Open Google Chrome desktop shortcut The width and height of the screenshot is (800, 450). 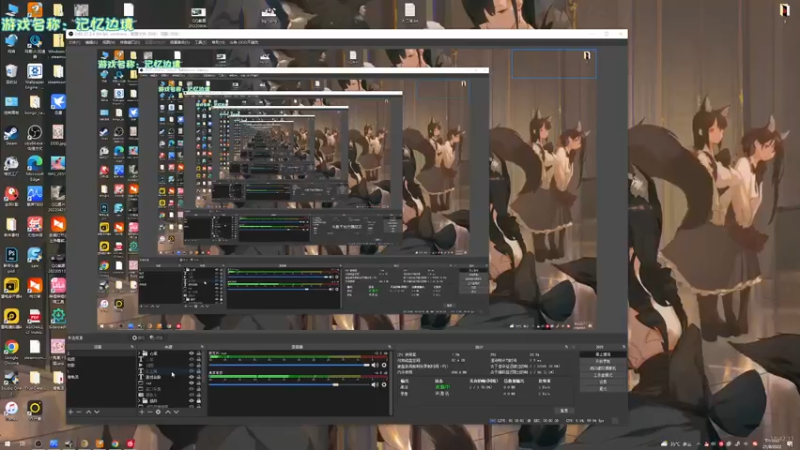(11, 352)
